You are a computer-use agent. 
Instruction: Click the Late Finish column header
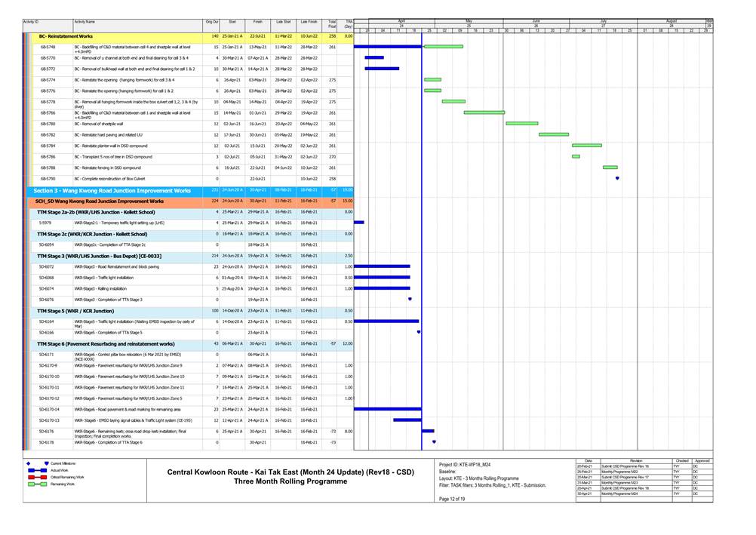tap(309, 23)
